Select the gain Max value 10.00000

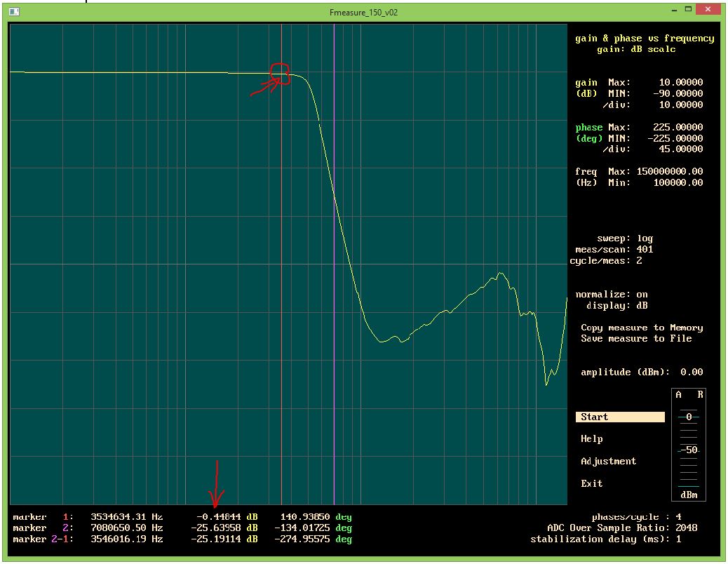(680, 83)
